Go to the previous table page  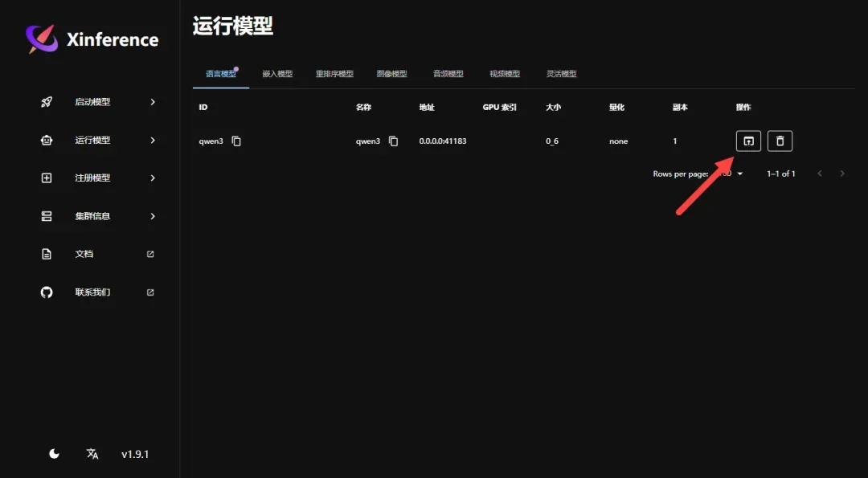coord(820,174)
